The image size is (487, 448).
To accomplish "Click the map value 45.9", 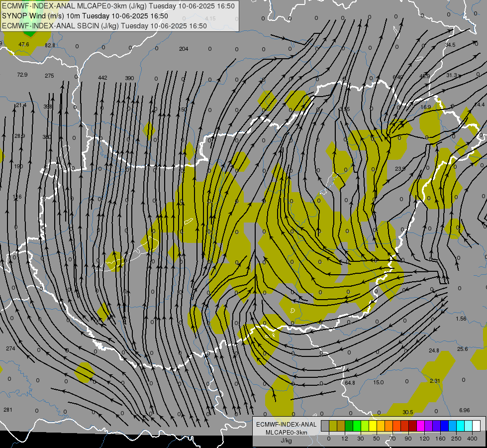I will [425, 76].
